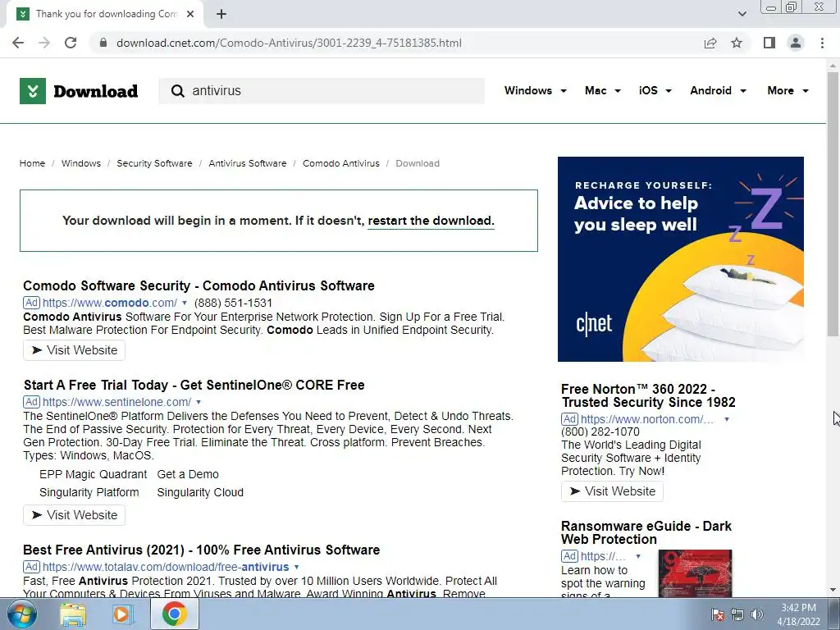The image size is (840, 630).
Task: Open the CNET sleep advice banner ad
Action: tap(680, 259)
